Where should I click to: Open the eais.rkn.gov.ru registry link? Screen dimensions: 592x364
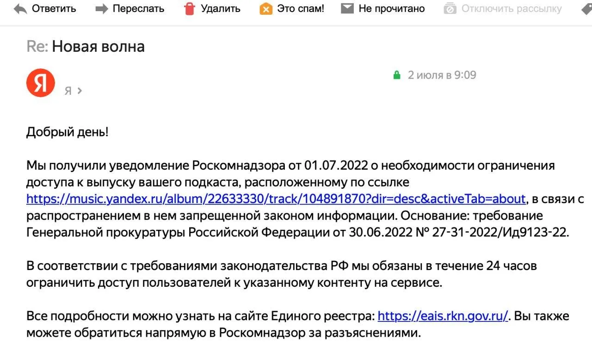tap(443, 316)
